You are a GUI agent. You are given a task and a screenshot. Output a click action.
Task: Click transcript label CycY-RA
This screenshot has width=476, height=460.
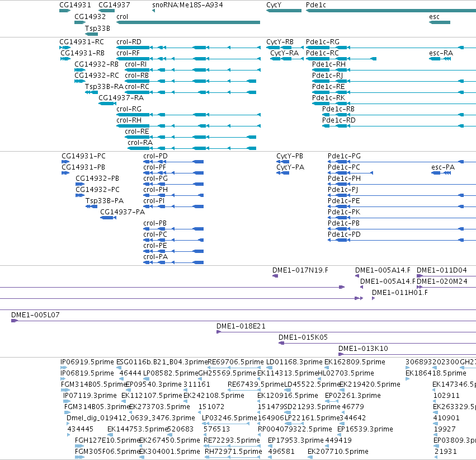pos(285,53)
